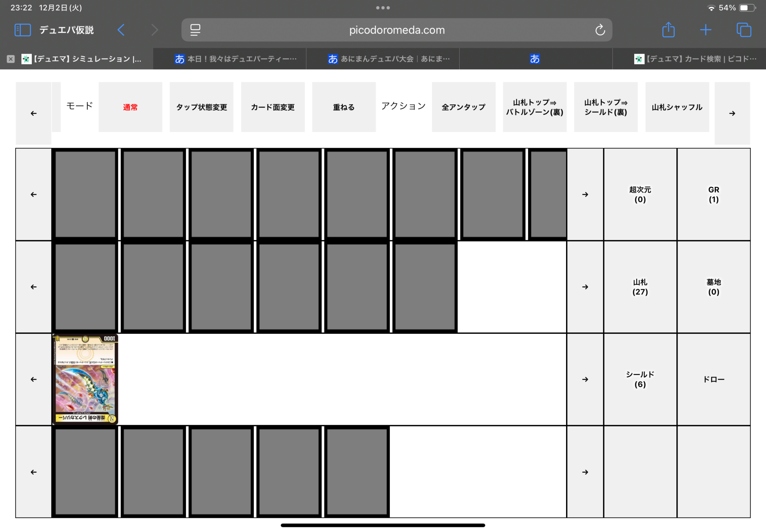Go back with Safari back chevron
The height and width of the screenshot is (532, 766).
click(x=121, y=30)
